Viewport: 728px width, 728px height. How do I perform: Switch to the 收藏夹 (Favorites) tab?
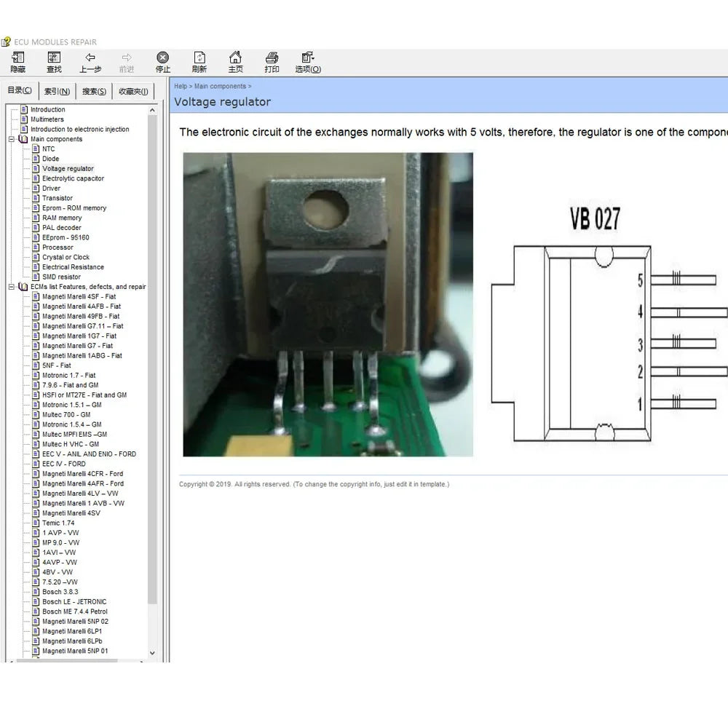(132, 90)
